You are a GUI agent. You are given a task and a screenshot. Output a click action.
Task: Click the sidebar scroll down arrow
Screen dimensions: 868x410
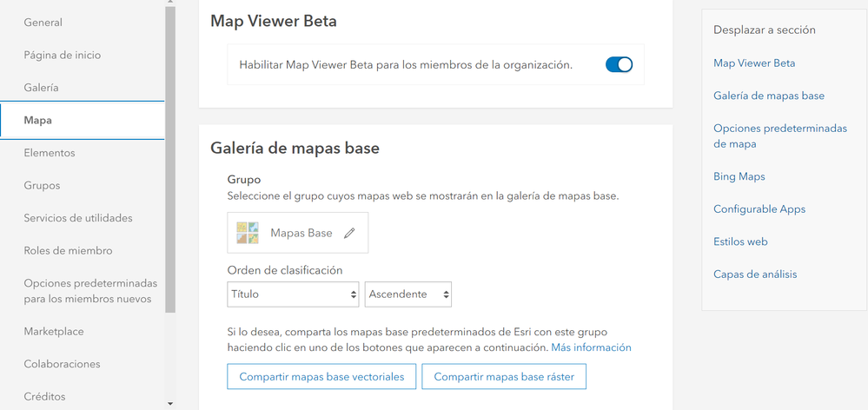tap(170, 403)
